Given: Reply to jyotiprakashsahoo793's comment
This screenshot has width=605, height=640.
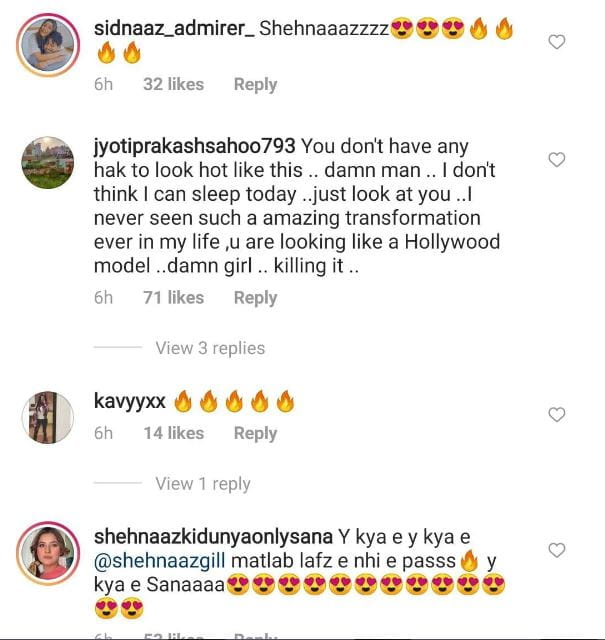Looking at the screenshot, I should (256, 298).
